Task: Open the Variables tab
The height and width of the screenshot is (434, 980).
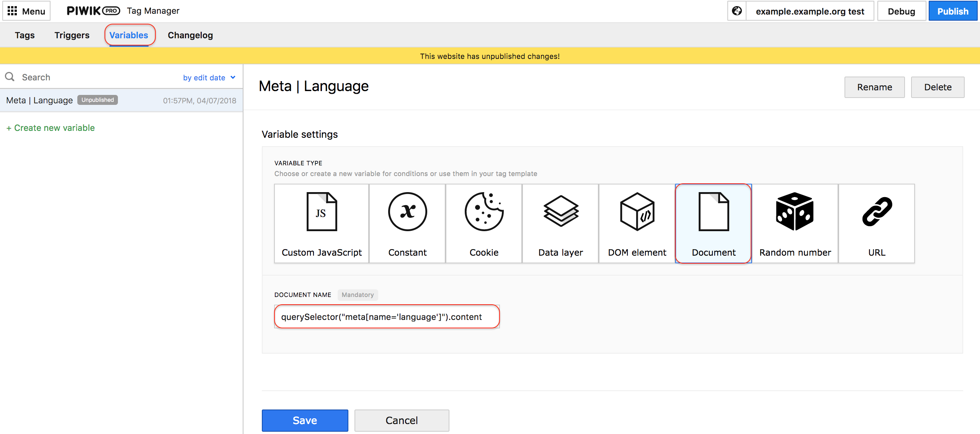Action: tap(129, 35)
